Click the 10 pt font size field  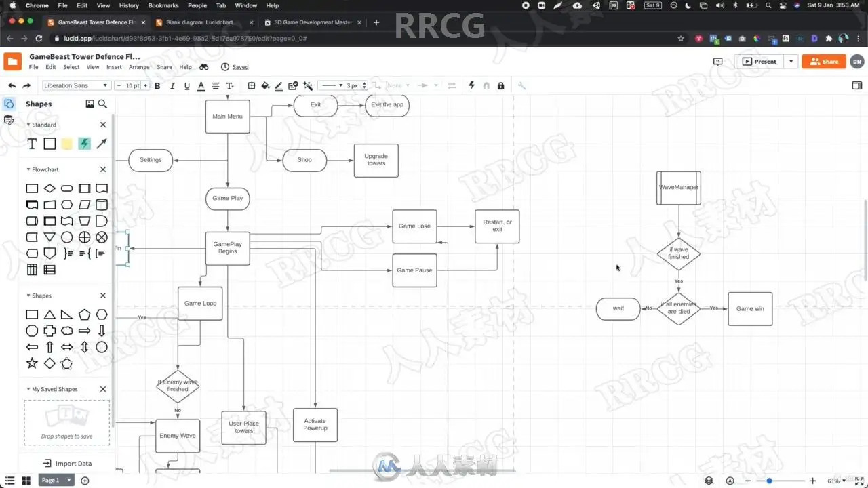pyautogui.click(x=132, y=85)
